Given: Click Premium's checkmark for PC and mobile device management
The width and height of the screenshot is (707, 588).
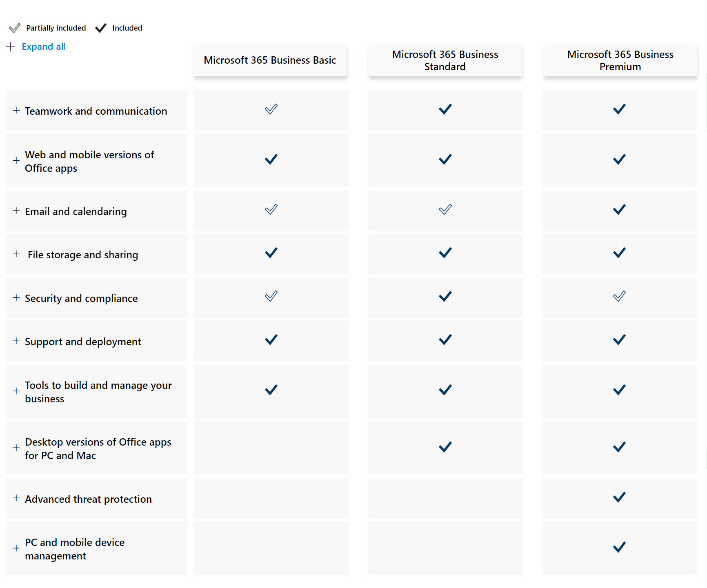Looking at the screenshot, I should (619, 547).
